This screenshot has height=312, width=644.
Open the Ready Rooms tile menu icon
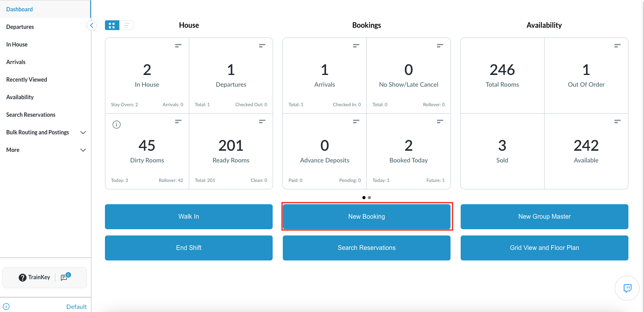(262, 121)
